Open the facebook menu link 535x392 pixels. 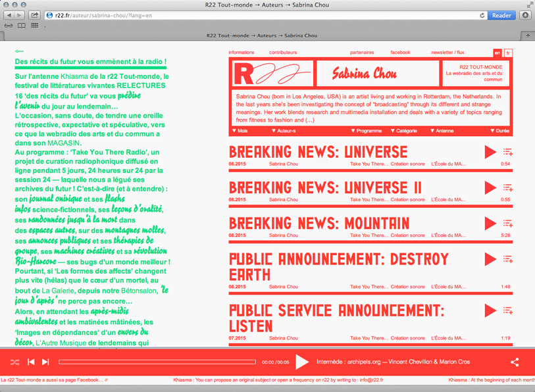400,52
